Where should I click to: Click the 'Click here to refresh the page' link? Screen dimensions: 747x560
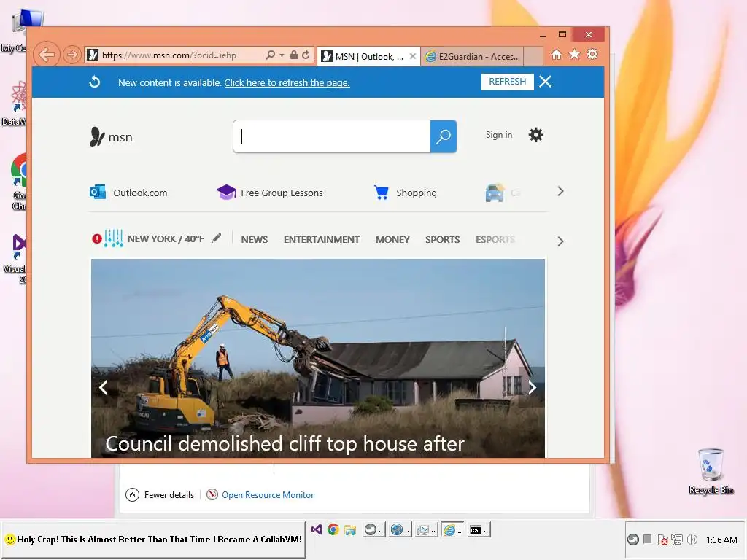[x=287, y=83]
